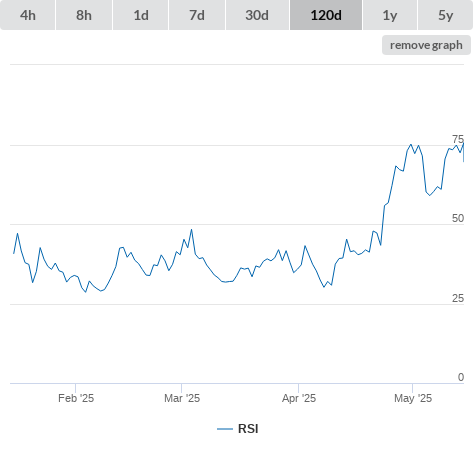This screenshot has height=455, width=474.
Task: Click the Feb '25 axis label
Action: click(x=76, y=398)
